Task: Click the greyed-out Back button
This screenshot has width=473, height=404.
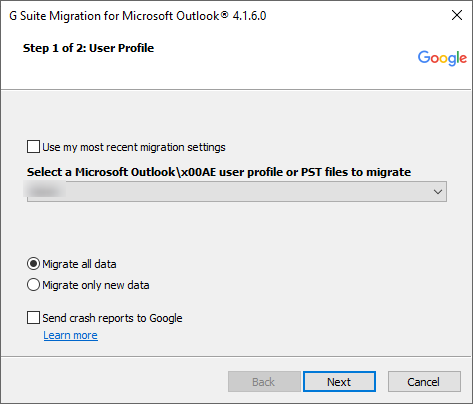Action: point(264,382)
